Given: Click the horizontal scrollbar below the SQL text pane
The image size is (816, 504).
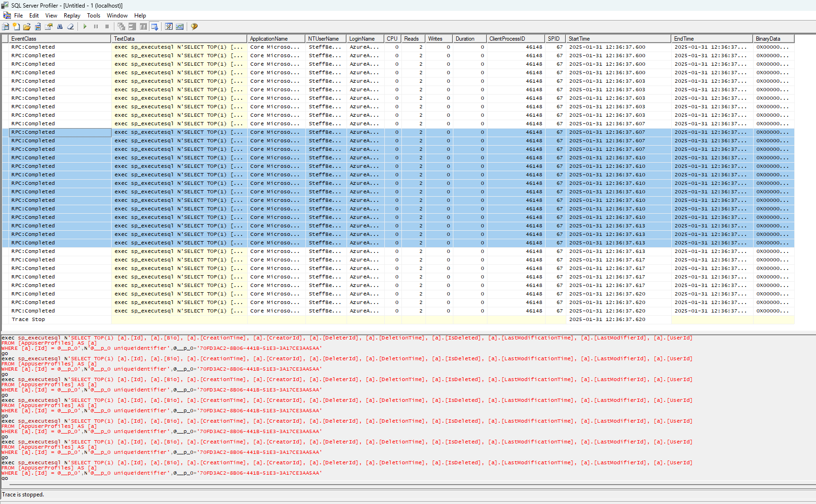Looking at the screenshot, I should click(x=407, y=485).
